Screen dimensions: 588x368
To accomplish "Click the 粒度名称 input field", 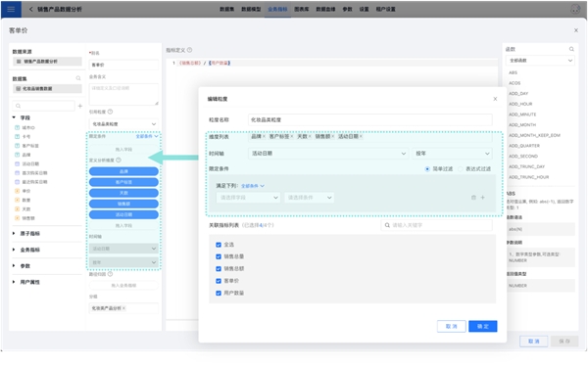I will [x=369, y=119].
